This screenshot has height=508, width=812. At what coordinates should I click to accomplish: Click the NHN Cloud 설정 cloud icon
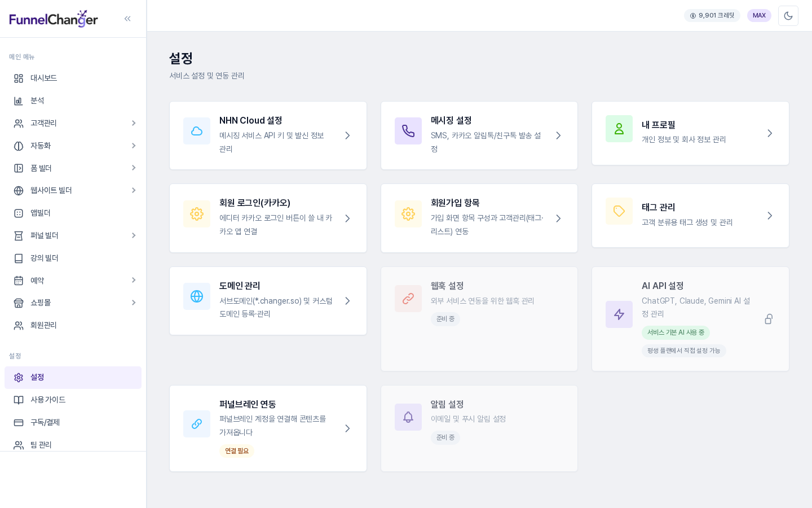197,131
